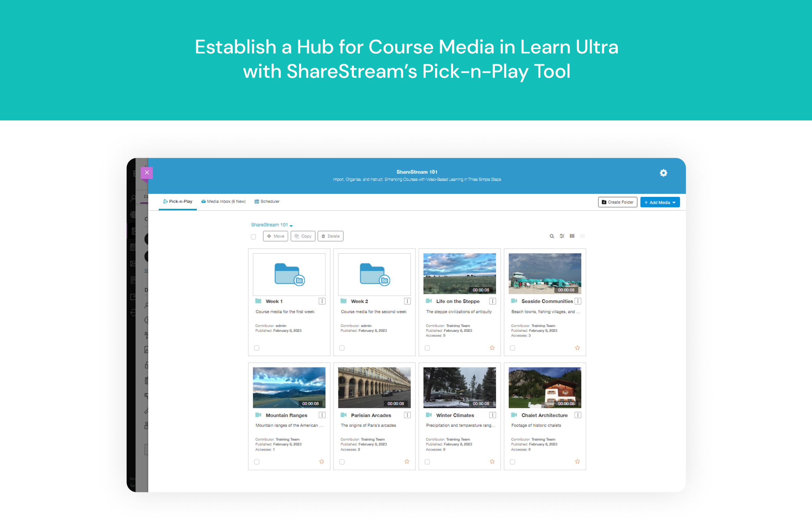The image size is (812, 528).
Task: Open Parisian Arcades kebab menu
Action: (407, 415)
